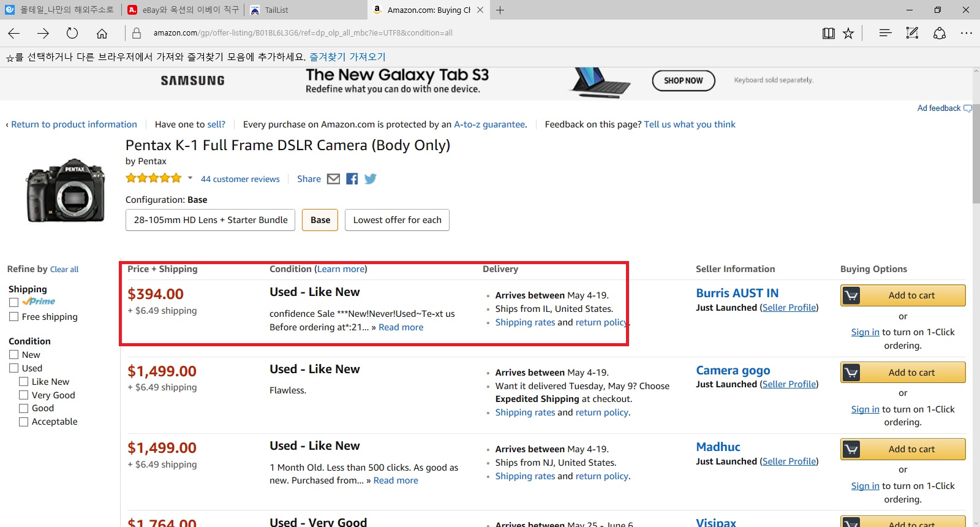Check the Good condition checkbox

[x=23, y=408]
